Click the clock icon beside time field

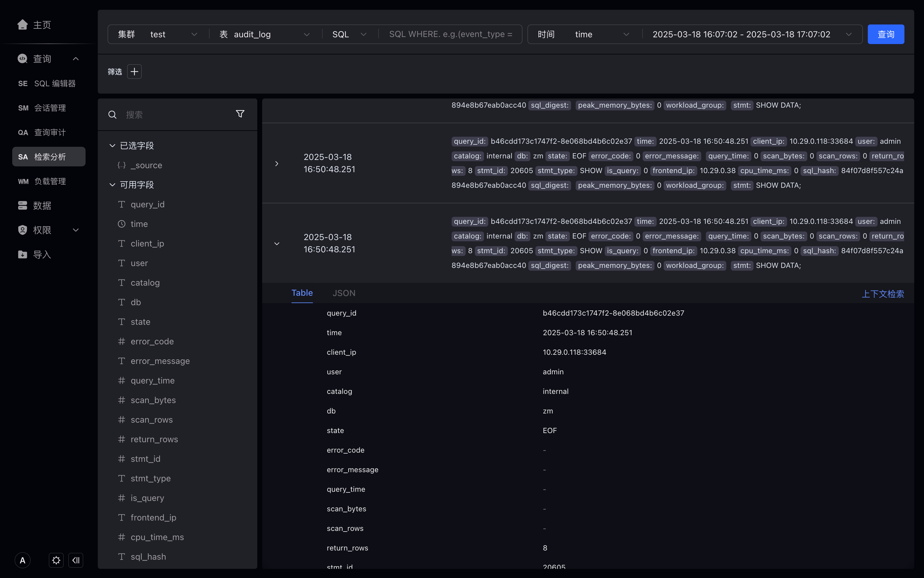(x=121, y=224)
